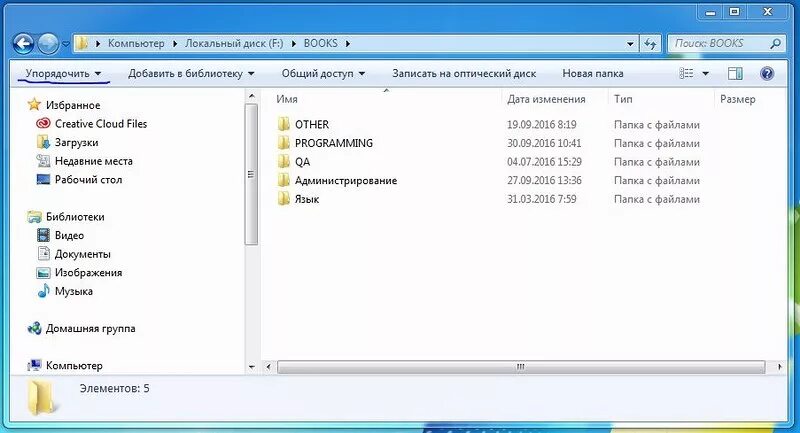Expand arrow after Компьютер breadcrumb
Screen dimensions: 800x433
pyautogui.click(x=175, y=44)
